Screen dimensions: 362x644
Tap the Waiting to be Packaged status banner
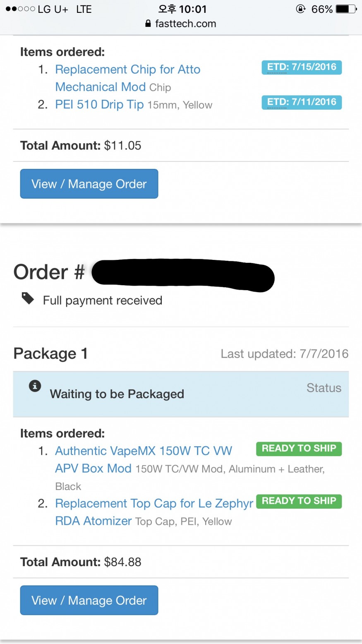tap(181, 394)
